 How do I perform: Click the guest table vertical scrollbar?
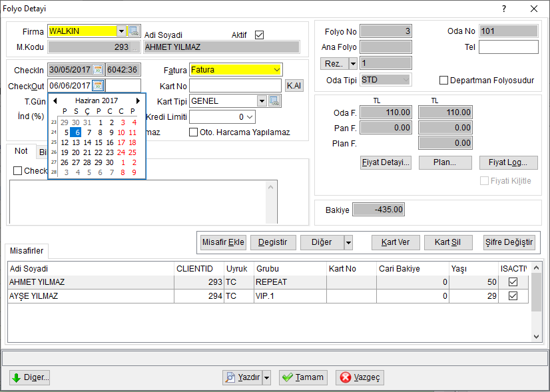[x=536, y=302]
